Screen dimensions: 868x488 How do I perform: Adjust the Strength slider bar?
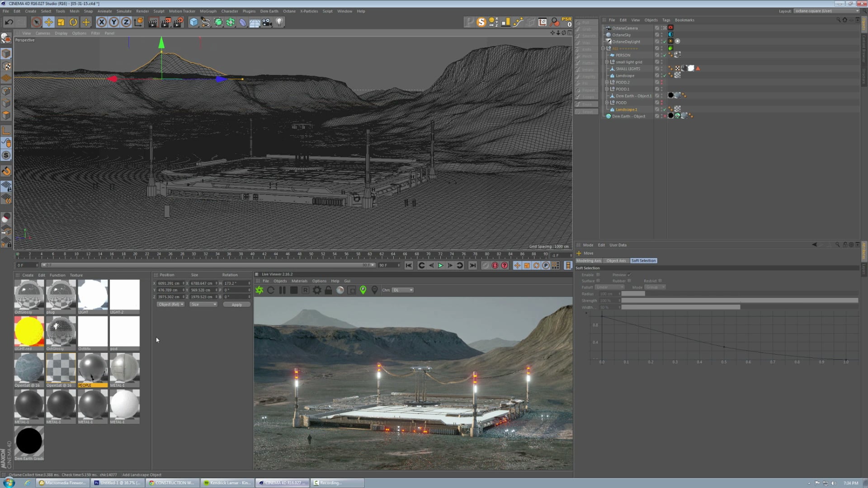pos(740,300)
